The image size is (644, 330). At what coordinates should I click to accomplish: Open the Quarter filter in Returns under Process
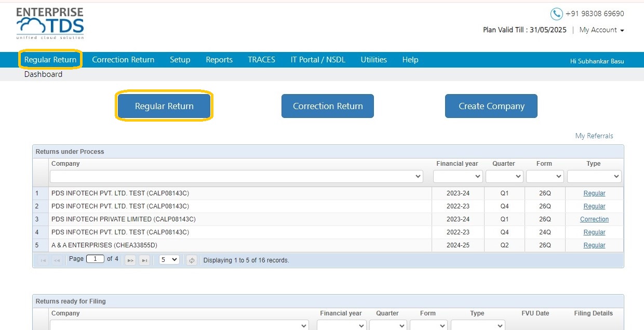pos(504,177)
